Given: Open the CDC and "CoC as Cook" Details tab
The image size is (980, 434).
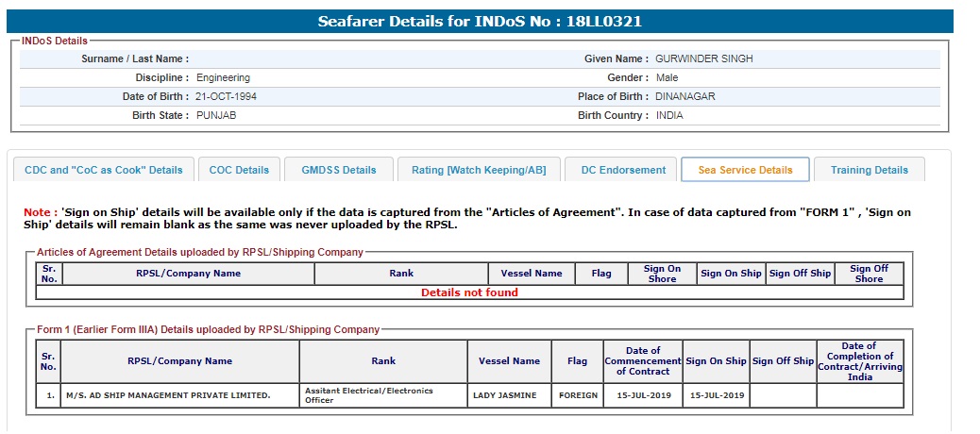Looking at the screenshot, I should click(104, 170).
